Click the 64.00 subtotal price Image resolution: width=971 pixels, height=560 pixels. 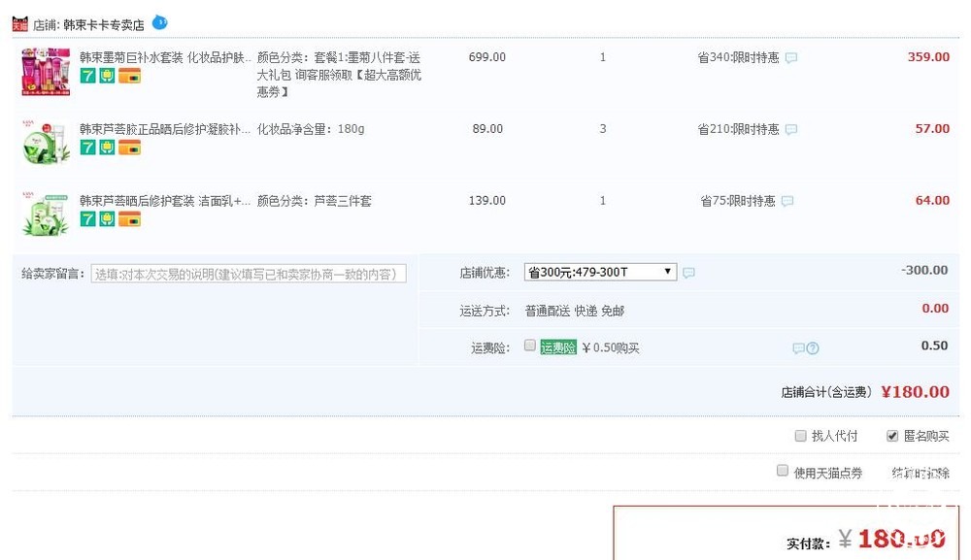click(932, 201)
